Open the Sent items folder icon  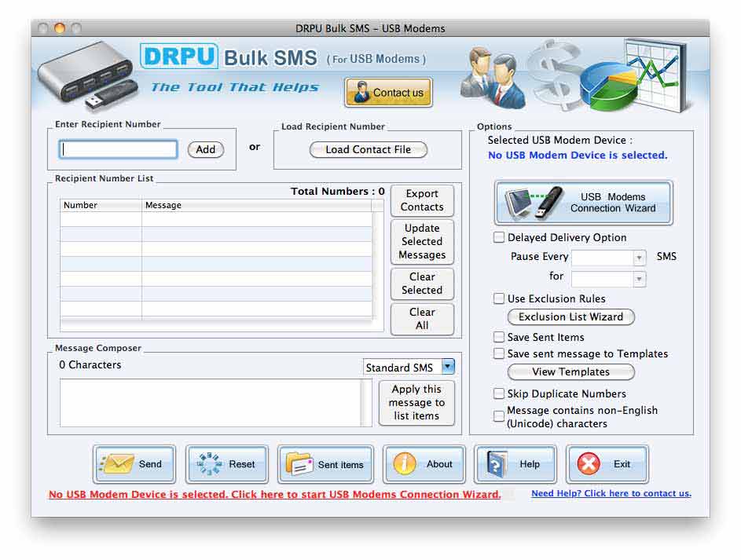pyautogui.click(x=299, y=464)
